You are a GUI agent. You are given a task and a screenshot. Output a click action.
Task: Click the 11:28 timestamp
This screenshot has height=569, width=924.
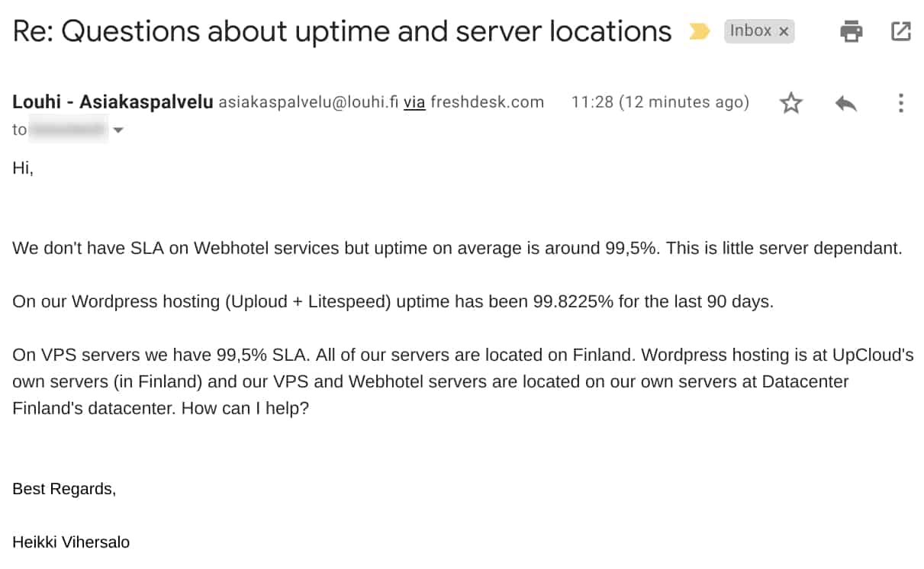[x=660, y=102]
